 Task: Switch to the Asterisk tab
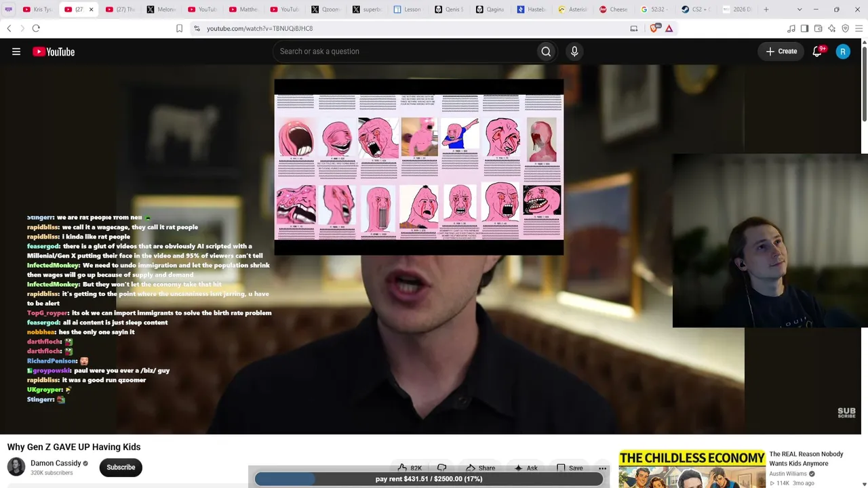pyautogui.click(x=572, y=9)
